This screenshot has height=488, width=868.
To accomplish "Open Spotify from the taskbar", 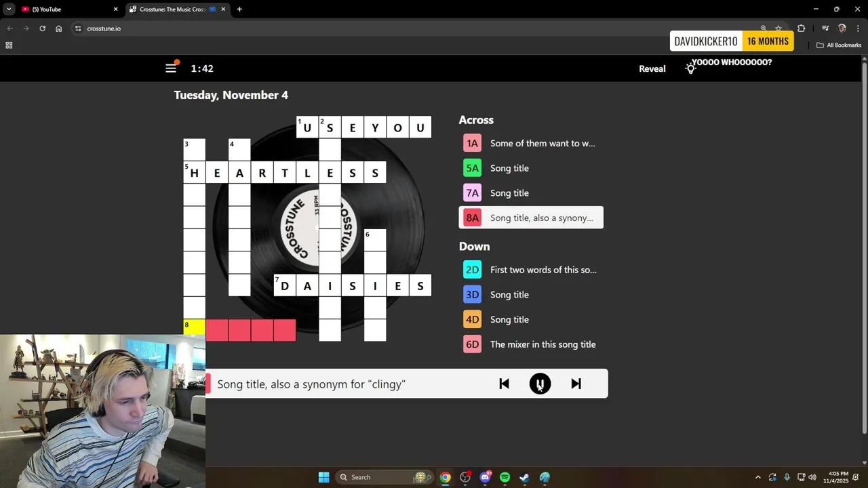I will click(505, 477).
